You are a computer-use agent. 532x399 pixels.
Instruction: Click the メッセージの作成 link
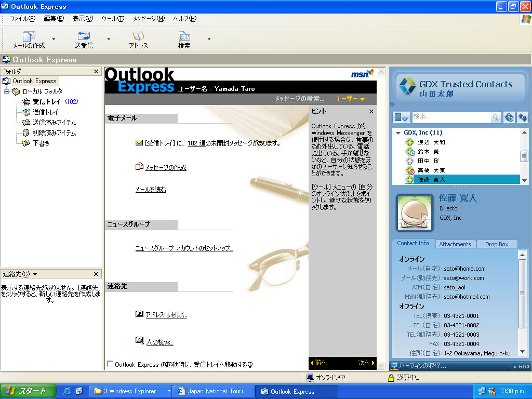point(165,168)
